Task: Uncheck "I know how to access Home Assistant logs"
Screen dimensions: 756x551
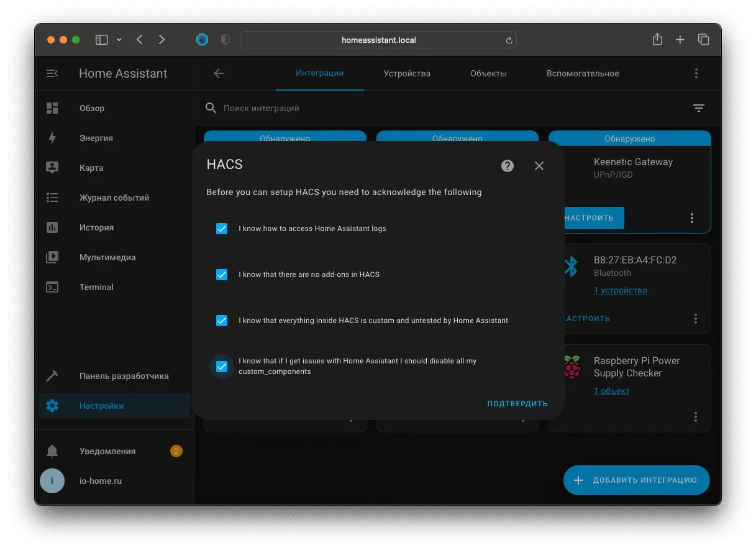Action: (222, 229)
